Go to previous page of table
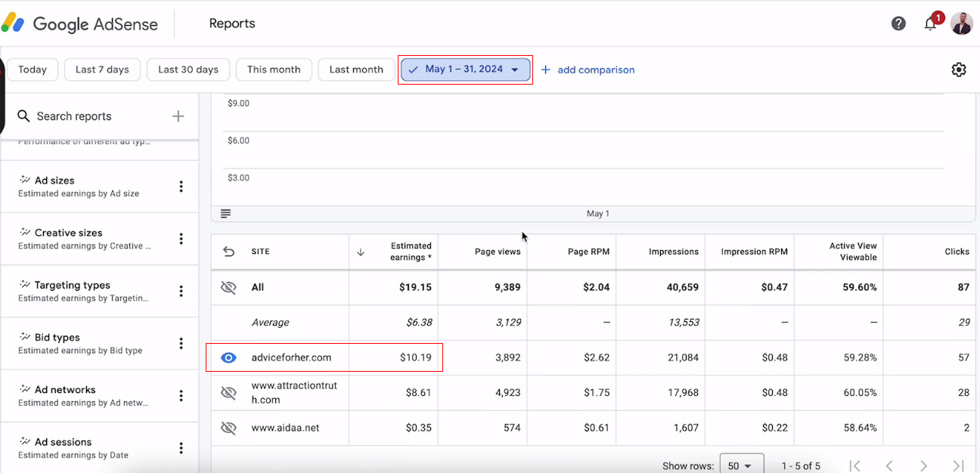 tap(889, 465)
